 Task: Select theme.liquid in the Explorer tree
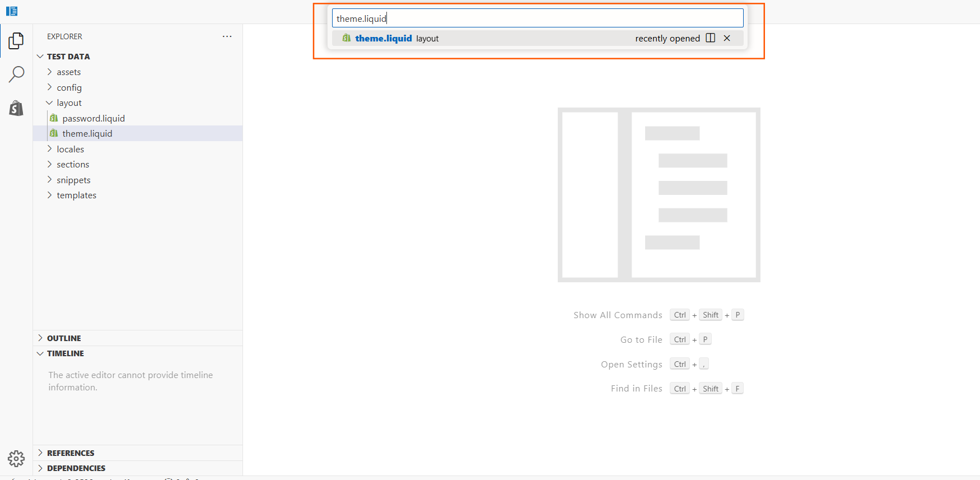[87, 134]
